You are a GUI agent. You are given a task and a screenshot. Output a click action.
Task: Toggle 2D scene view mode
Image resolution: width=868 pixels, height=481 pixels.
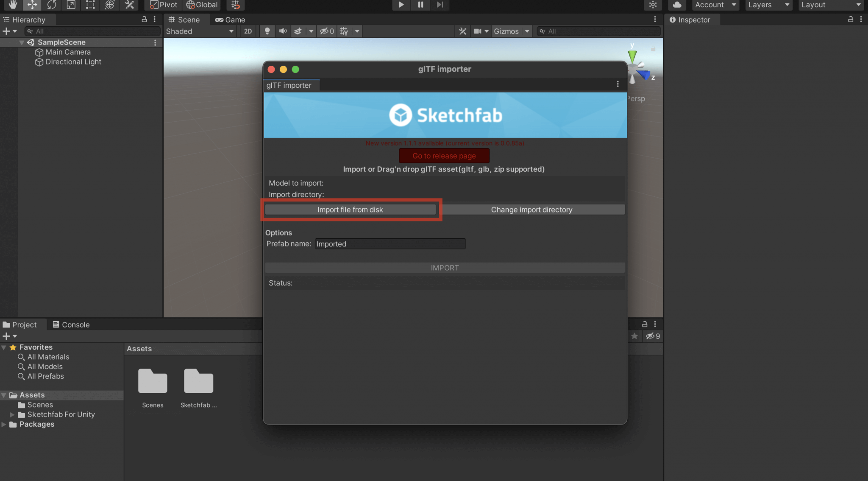coord(248,31)
